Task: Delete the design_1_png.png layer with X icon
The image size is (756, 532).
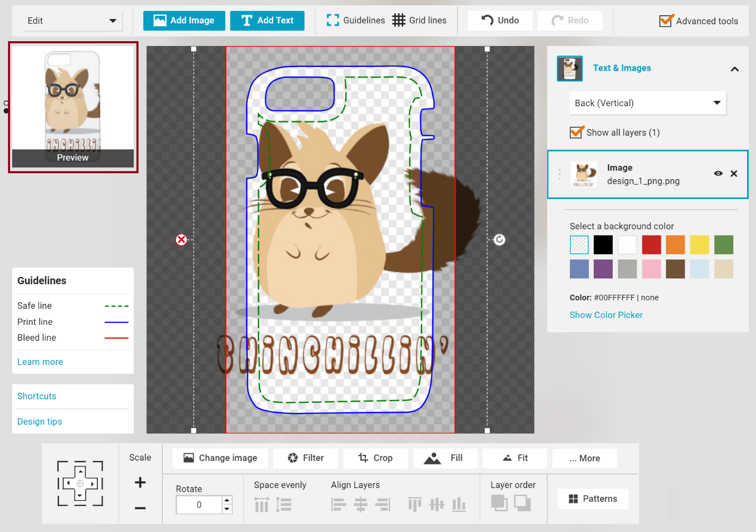Action: (x=734, y=173)
